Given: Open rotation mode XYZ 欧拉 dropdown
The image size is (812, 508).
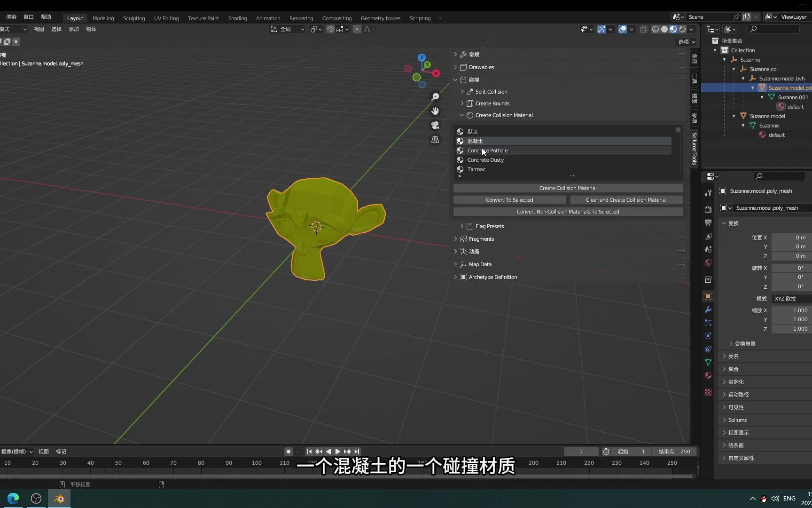Looking at the screenshot, I should 792,299.
